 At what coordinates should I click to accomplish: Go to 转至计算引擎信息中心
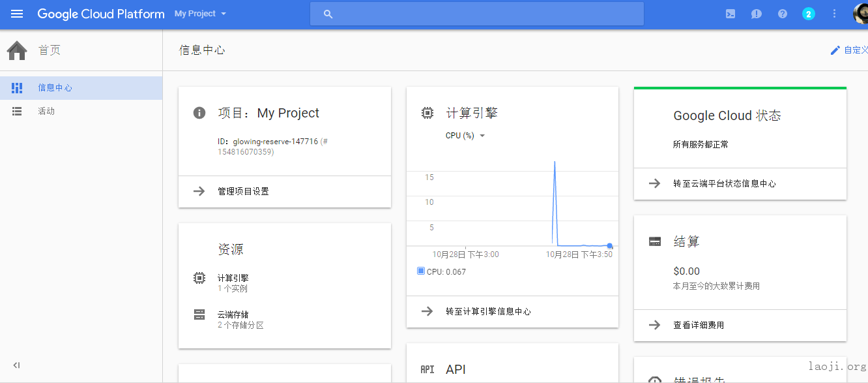click(488, 311)
